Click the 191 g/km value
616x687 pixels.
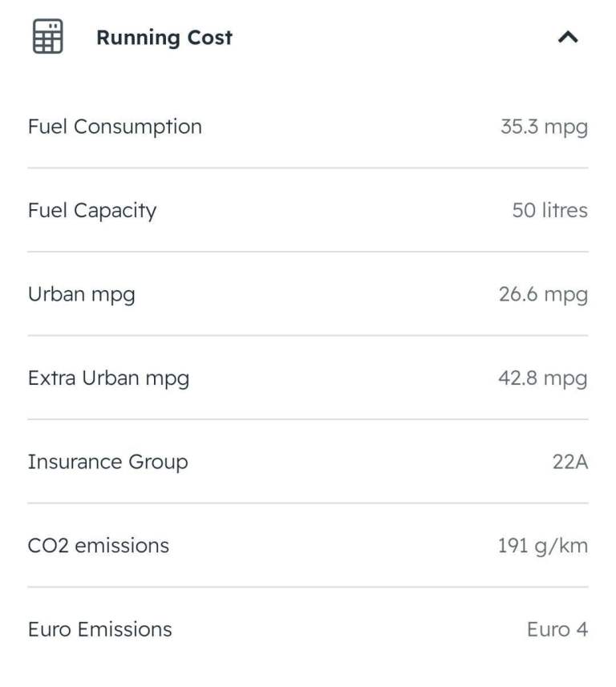point(542,546)
